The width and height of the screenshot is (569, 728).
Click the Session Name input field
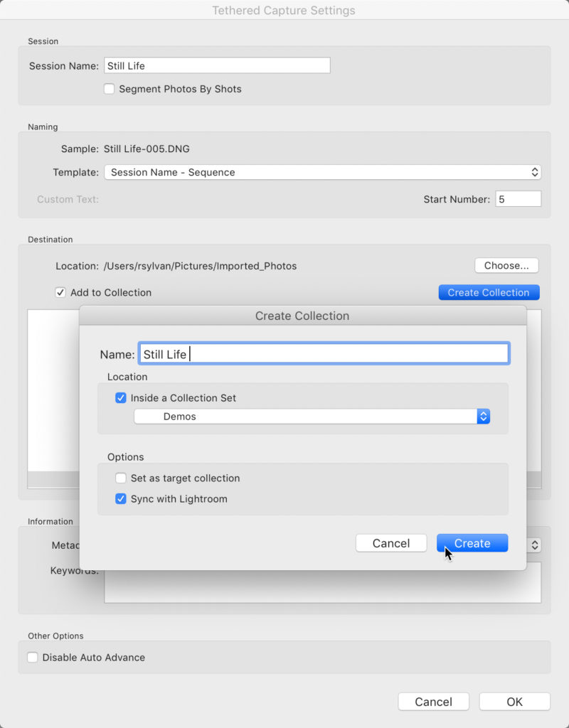(217, 65)
